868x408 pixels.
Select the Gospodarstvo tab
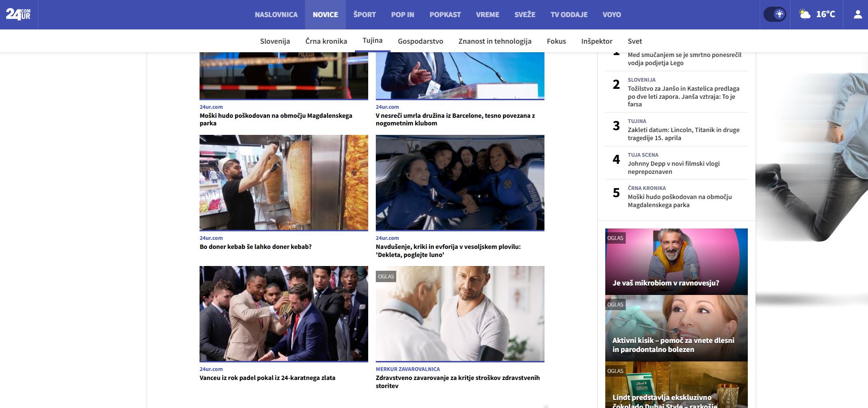(420, 41)
